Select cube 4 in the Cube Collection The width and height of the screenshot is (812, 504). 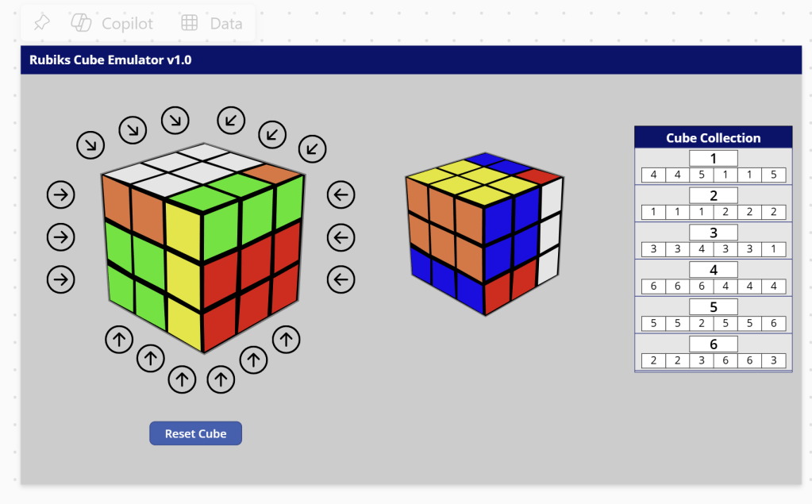[713, 270]
